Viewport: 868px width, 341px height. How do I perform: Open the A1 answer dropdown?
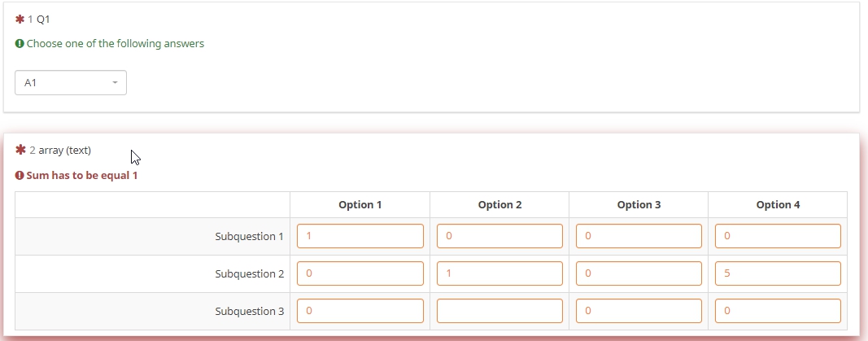(70, 82)
